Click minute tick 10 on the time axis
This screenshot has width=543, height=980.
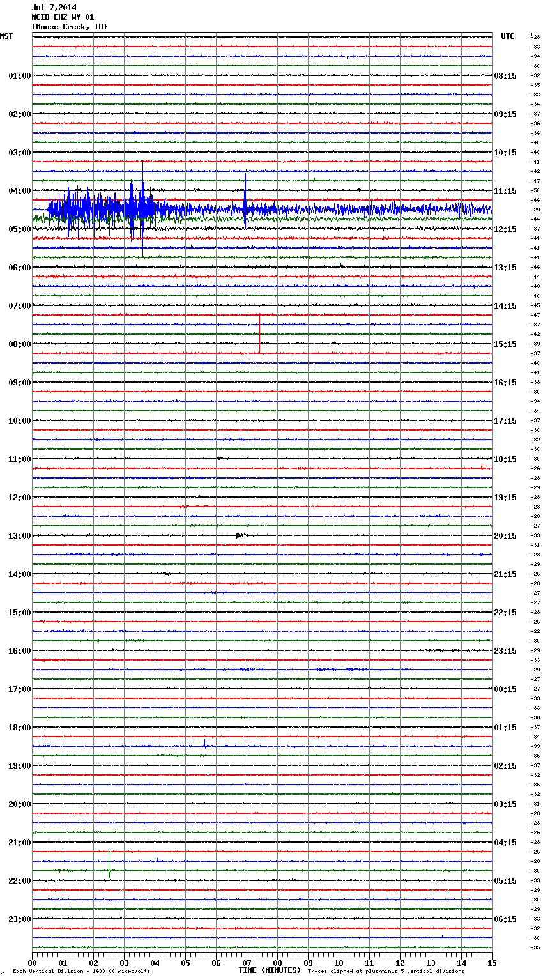[x=339, y=963]
